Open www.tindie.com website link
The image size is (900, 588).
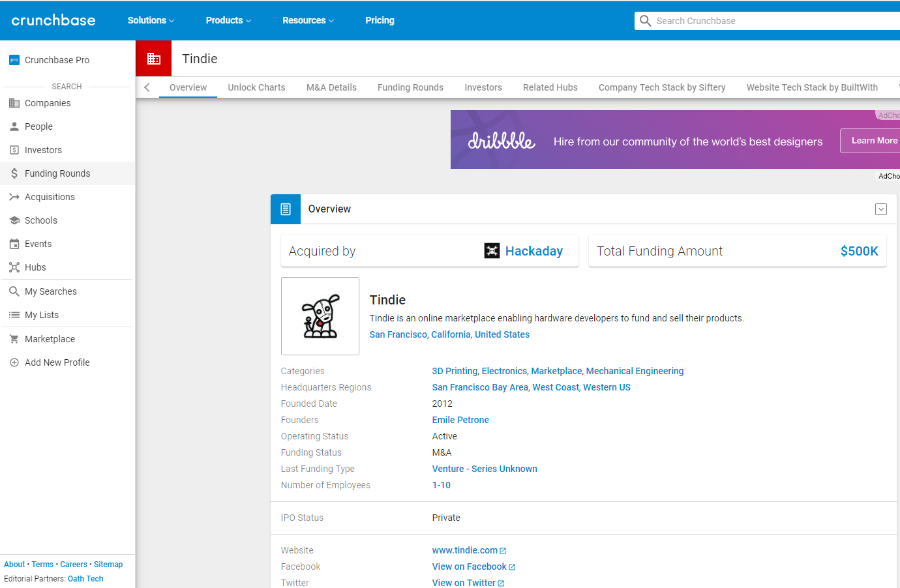coord(464,550)
